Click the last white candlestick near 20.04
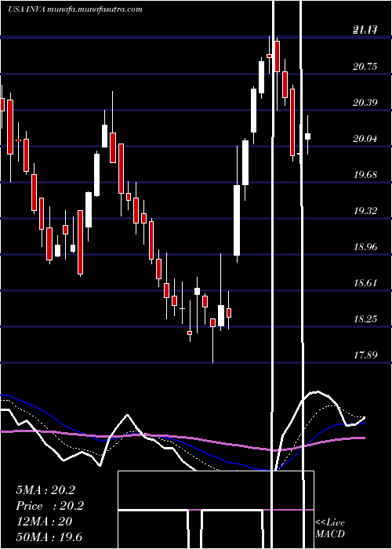392x549 pixels. (x=307, y=136)
